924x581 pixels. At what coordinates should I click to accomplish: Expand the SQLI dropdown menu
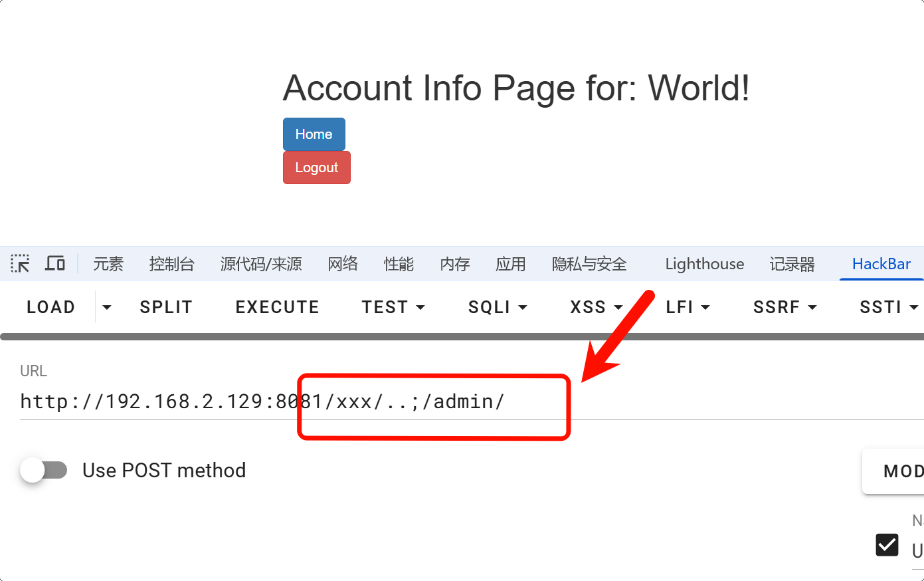point(498,307)
